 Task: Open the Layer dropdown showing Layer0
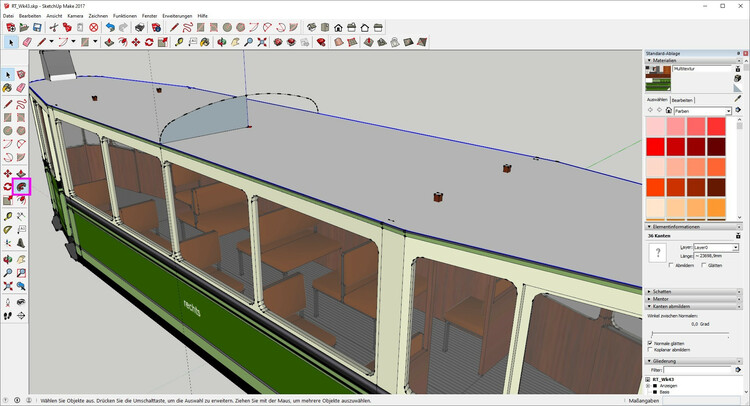pyautogui.click(x=716, y=247)
